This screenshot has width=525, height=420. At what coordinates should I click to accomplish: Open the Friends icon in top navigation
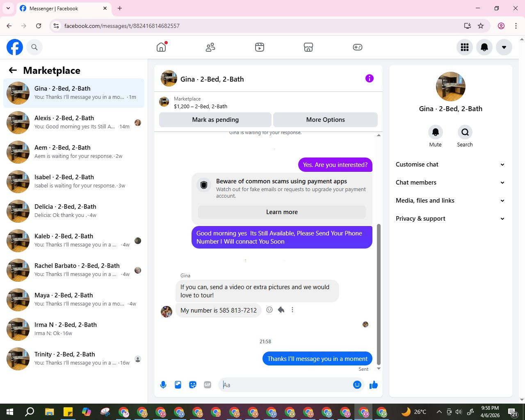210,47
